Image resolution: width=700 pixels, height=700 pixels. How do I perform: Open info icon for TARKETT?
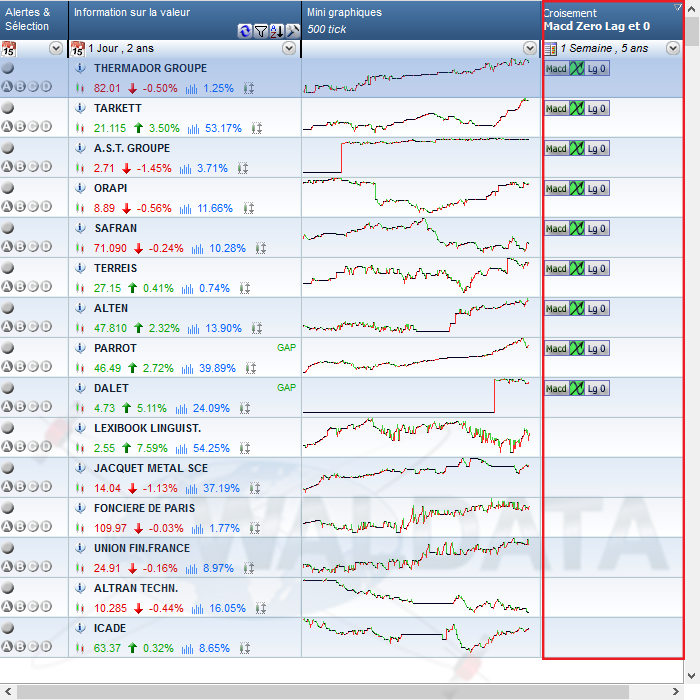click(80, 108)
